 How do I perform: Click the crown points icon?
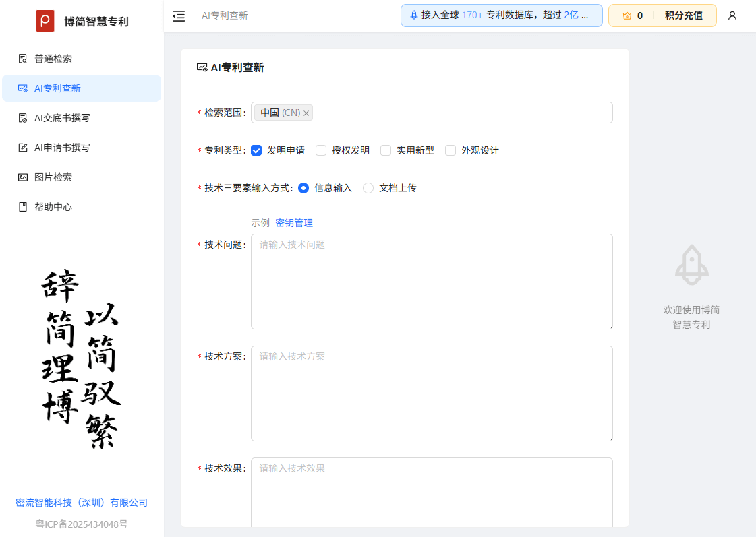pyautogui.click(x=627, y=16)
